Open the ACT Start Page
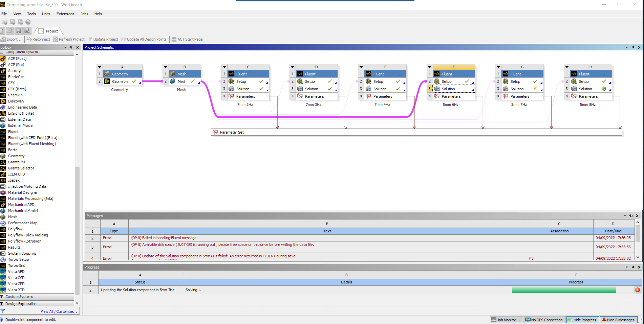The width and height of the screenshot is (644, 324). click(187, 39)
